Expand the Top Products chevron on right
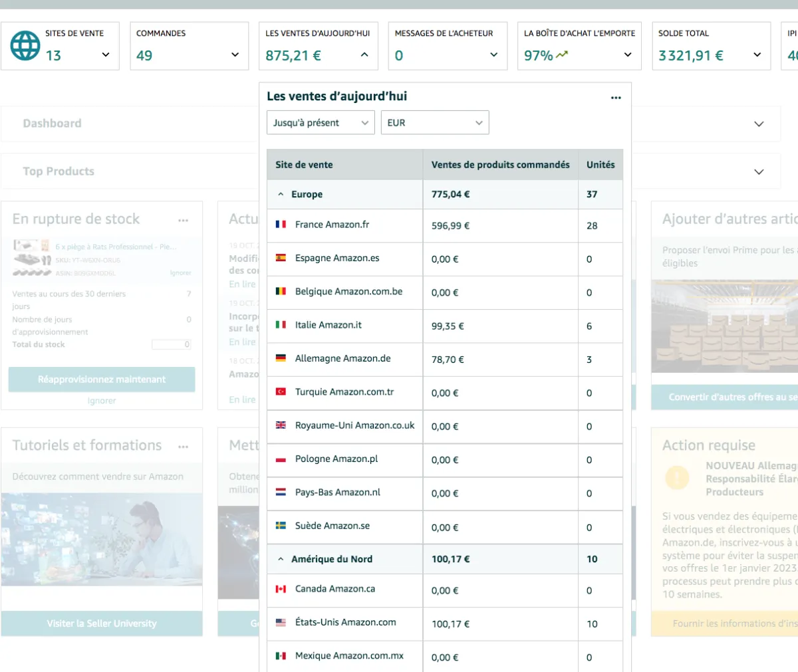The width and height of the screenshot is (798, 672). click(x=759, y=171)
